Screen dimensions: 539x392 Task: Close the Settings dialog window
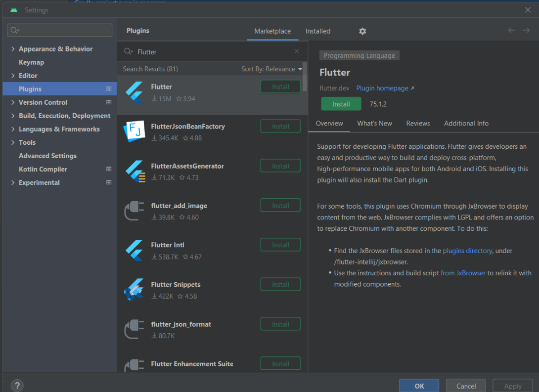528,10
